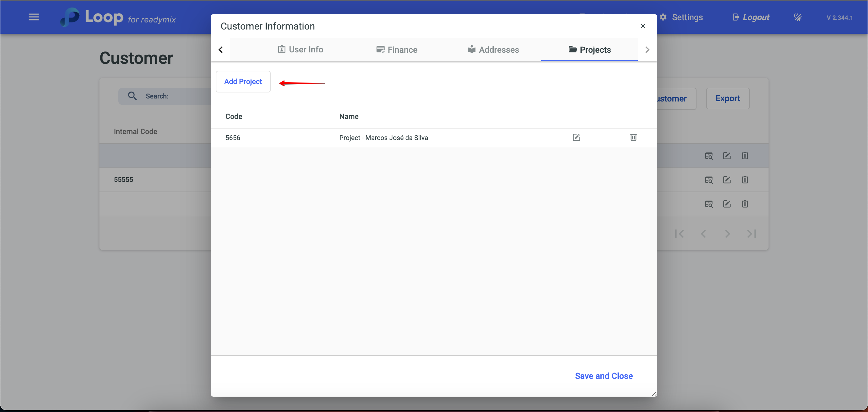Image resolution: width=868 pixels, height=412 pixels.
Task: Click the Add Project button
Action: 243,81
